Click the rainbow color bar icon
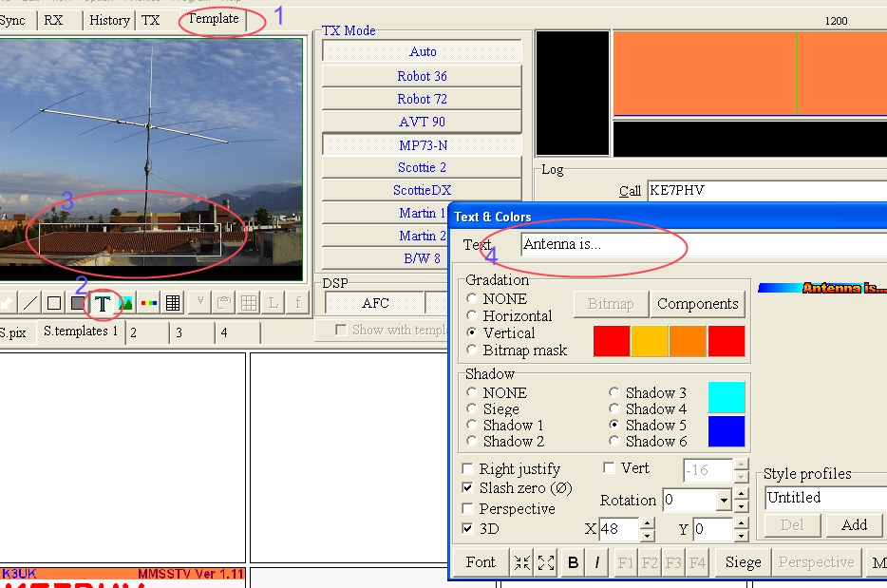The height and width of the screenshot is (588, 887). pos(149,303)
